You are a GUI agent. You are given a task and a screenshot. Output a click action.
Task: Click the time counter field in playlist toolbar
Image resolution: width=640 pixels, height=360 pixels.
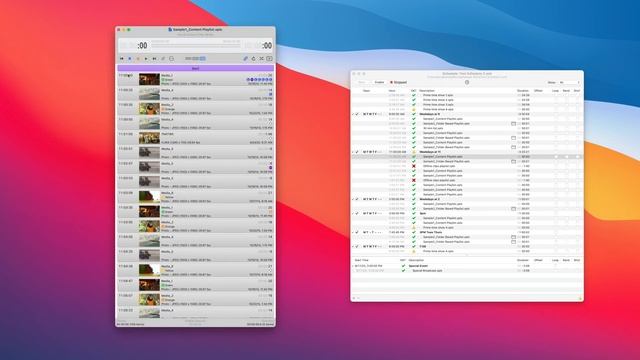[x=195, y=59]
